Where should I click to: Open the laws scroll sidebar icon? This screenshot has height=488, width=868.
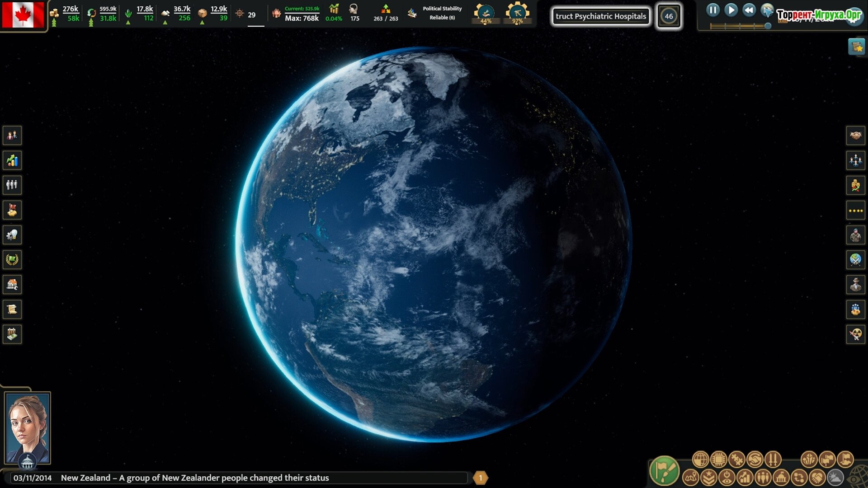pyautogui.click(x=12, y=310)
